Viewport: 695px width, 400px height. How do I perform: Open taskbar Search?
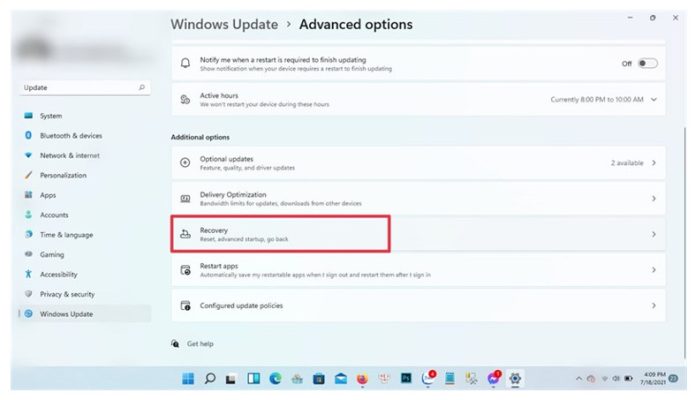[210, 378]
